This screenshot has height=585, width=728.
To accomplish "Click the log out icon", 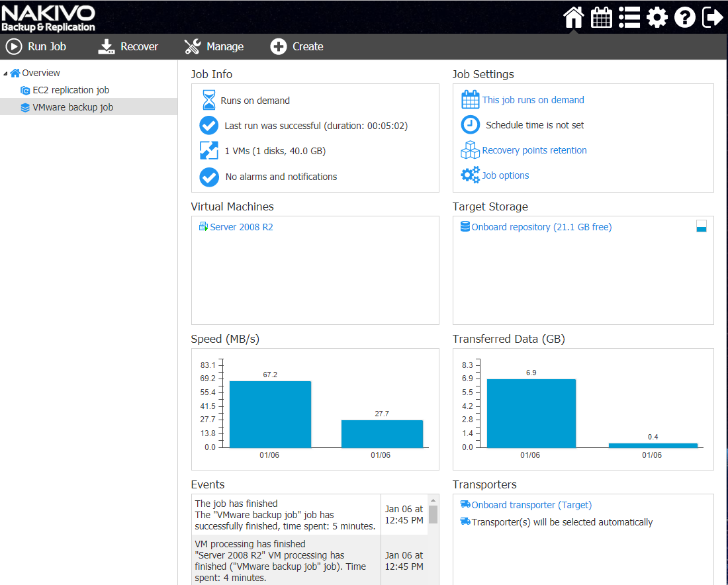I will pyautogui.click(x=713, y=18).
